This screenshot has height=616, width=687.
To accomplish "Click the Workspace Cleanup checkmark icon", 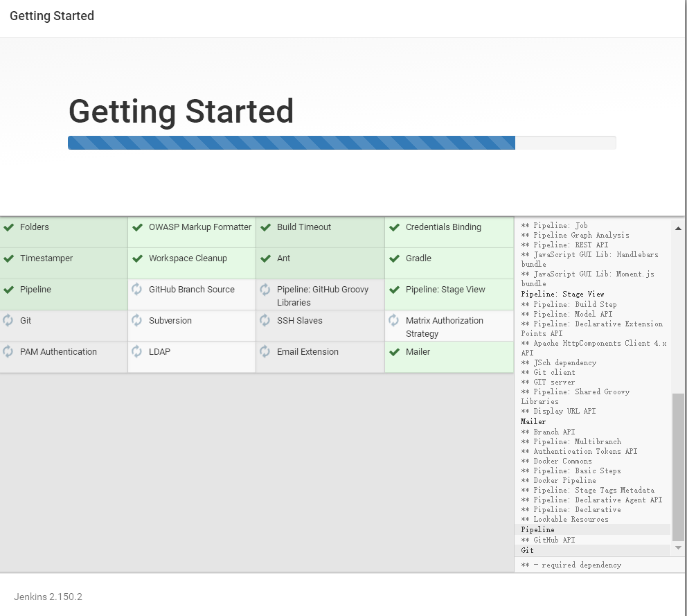I will tap(138, 258).
